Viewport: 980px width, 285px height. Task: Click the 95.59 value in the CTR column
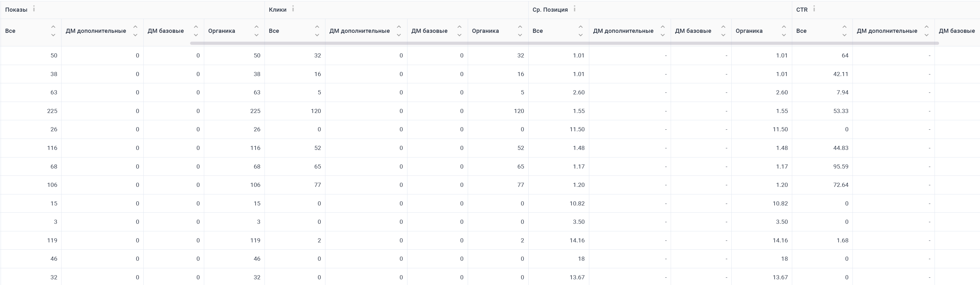[x=840, y=167]
